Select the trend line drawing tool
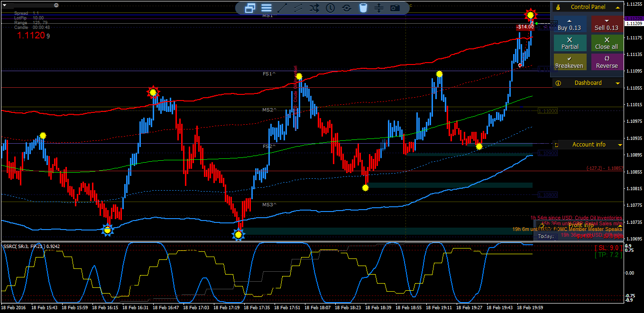 click(x=283, y=8)
